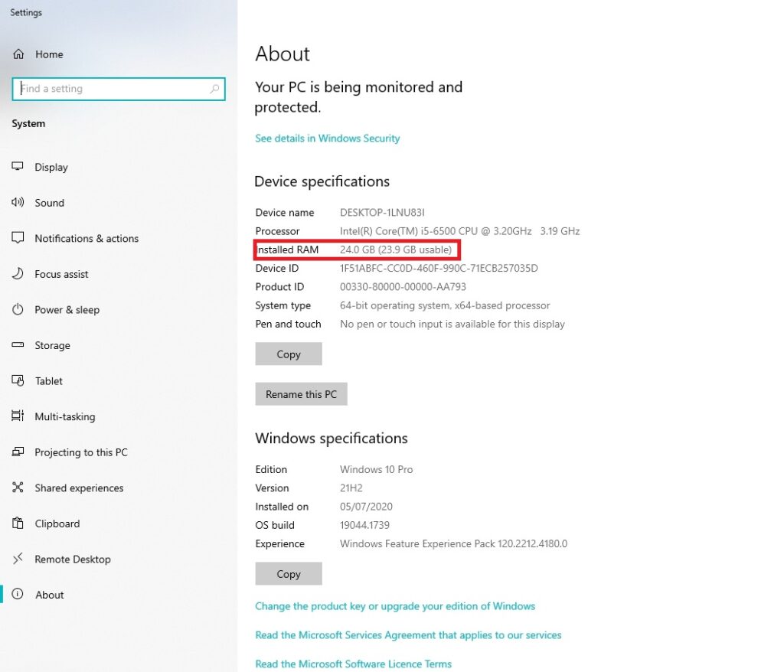Click the Shared experiences icon
The image size is (784, 672).
[18, 488]
